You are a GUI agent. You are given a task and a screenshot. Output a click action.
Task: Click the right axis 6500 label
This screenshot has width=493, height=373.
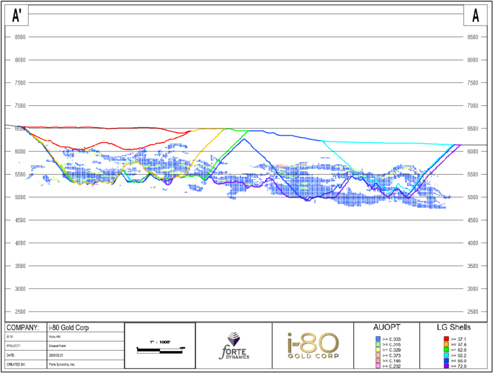(x=472, y=129)
